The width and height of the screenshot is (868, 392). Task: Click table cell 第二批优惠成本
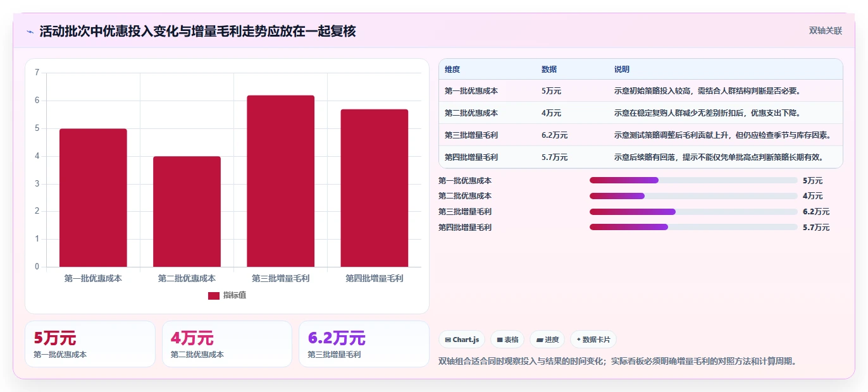click(x=471, y=113)
